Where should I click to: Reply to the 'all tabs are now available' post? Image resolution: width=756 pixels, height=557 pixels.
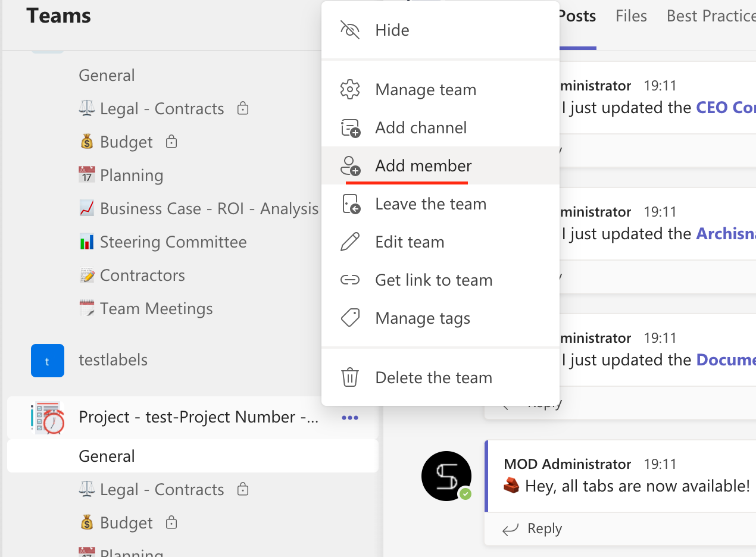(x=533, y=529)
